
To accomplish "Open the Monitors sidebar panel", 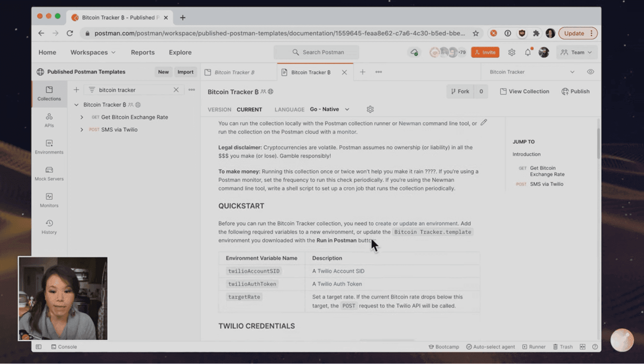I will (x=49, y=200).
